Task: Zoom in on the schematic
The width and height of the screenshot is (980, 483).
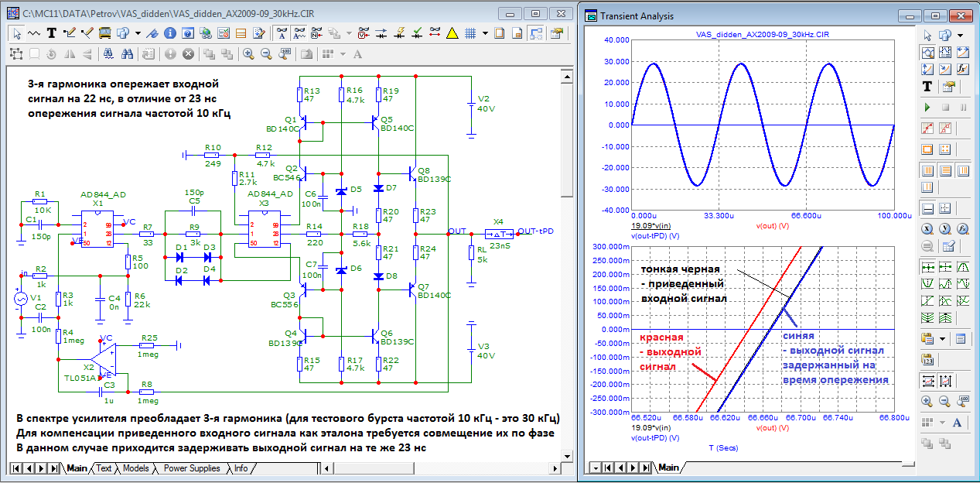Action: click(248, 54)
